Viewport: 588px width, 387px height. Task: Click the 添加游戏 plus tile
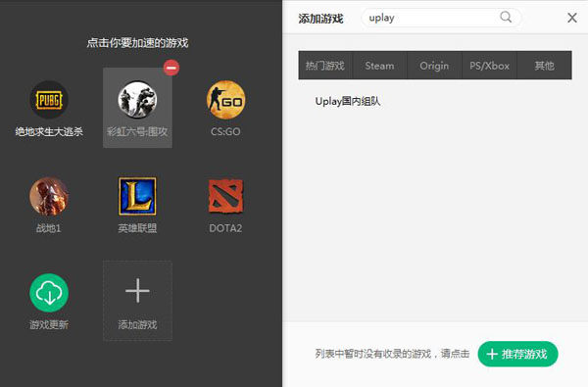coord(137,301)
